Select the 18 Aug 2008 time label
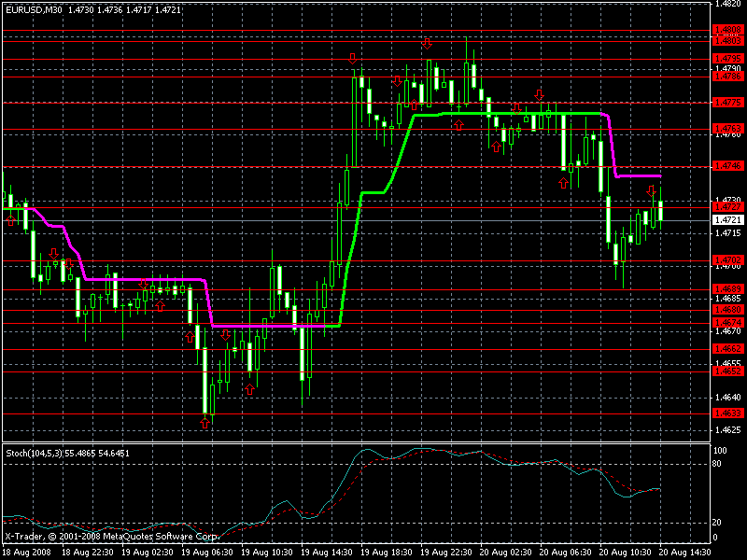This screenshot has height=560, width=747. click(27, 553)
